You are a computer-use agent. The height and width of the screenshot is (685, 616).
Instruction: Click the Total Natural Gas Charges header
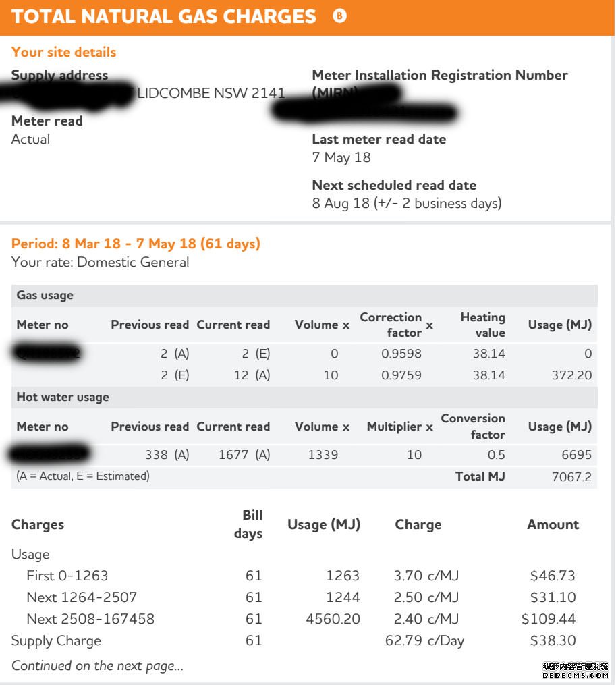(163, 17)
